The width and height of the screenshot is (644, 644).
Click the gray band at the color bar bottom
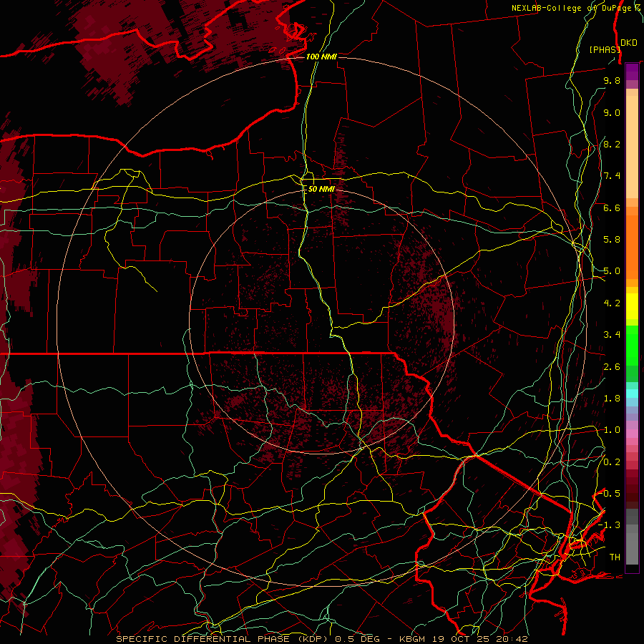[632, 536]
